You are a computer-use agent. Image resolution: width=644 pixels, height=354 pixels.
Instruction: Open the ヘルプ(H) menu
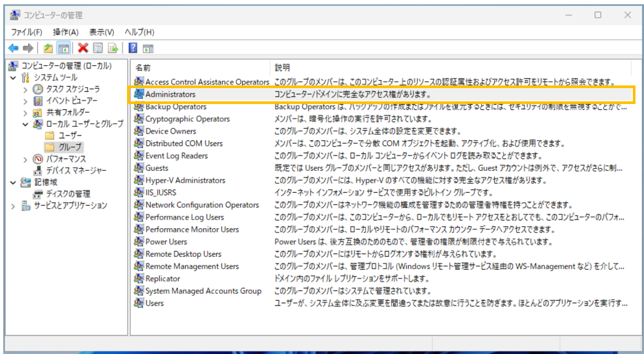click(x=139, y=32)
